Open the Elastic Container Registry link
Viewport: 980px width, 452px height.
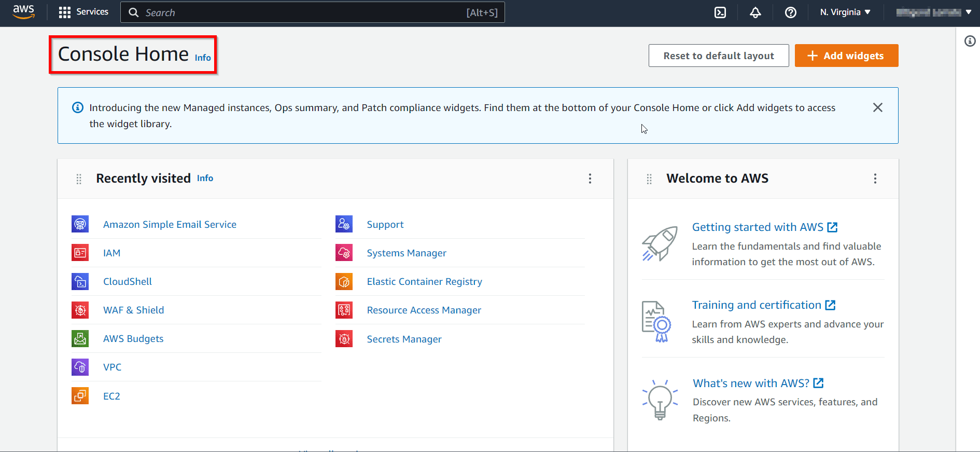coord(425,281)
